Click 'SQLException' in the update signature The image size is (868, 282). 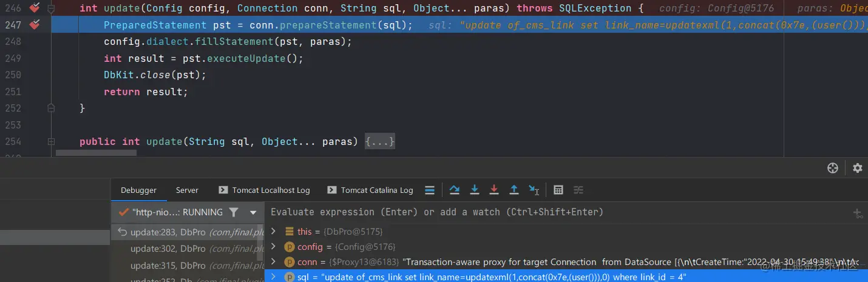coord(595,8)
